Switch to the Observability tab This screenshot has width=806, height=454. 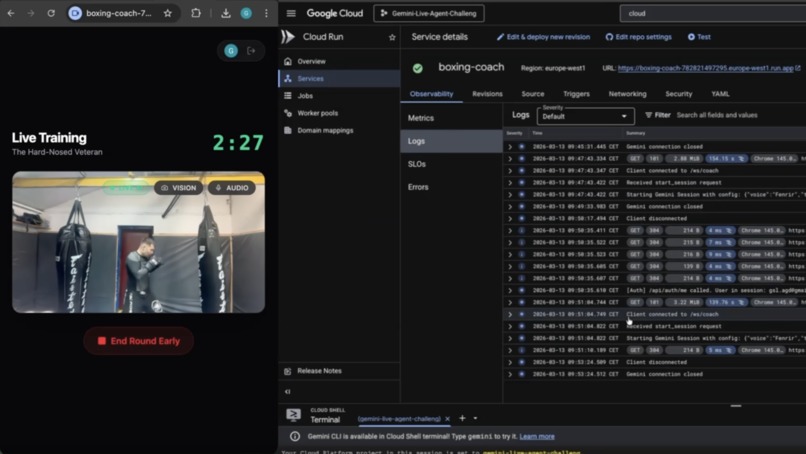(x=431, y=94)
